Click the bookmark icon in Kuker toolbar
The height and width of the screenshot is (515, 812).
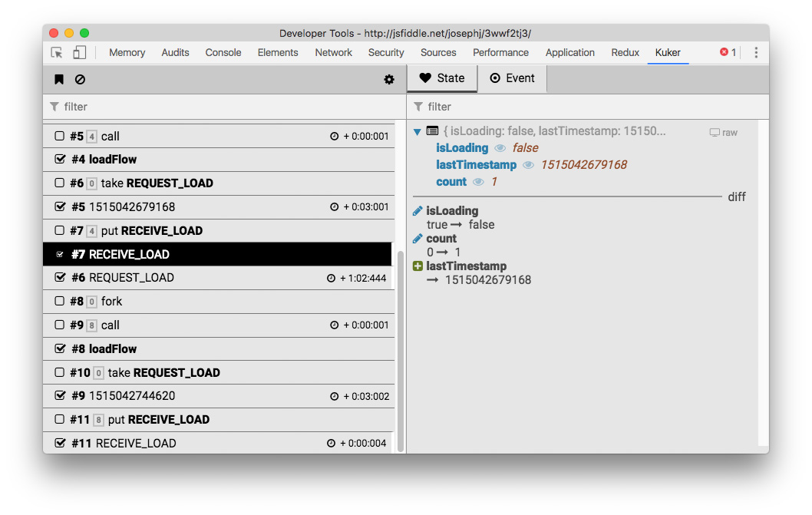(59, 79)
